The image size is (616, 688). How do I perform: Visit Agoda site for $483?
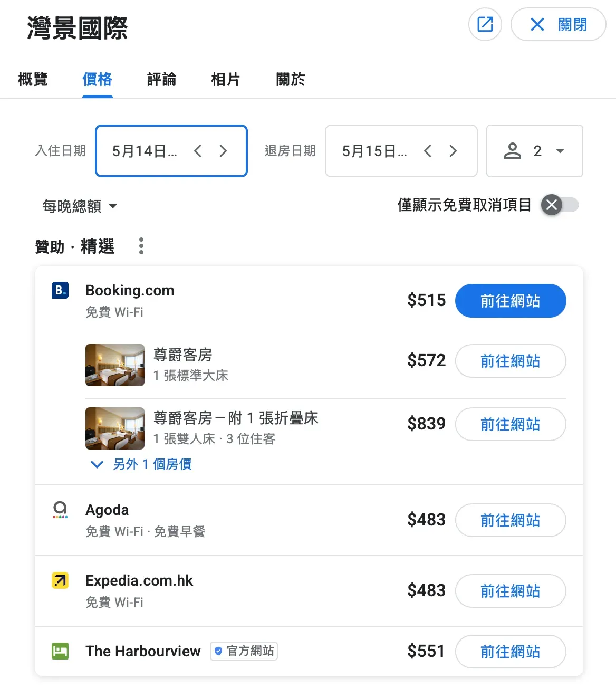[x=511, y=520]
